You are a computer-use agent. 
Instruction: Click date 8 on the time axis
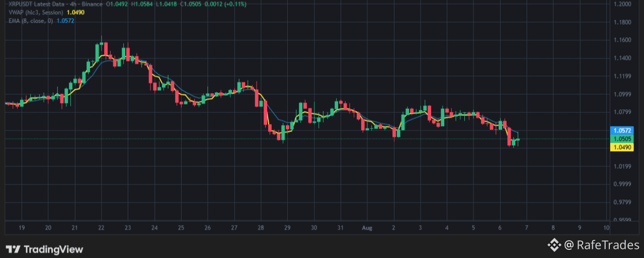[553, 228]
